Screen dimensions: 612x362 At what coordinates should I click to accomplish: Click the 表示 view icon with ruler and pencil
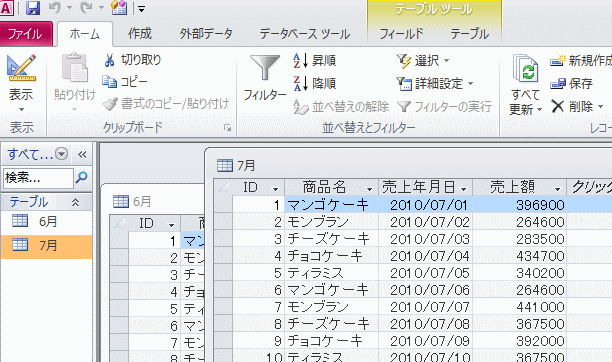pos(21,68)
